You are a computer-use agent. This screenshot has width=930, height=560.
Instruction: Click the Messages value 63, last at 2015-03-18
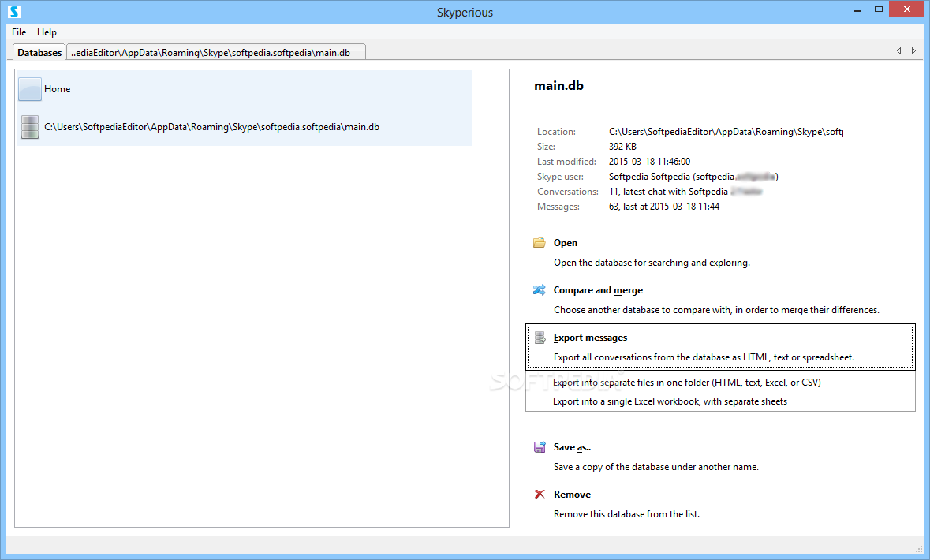[663, 207]
